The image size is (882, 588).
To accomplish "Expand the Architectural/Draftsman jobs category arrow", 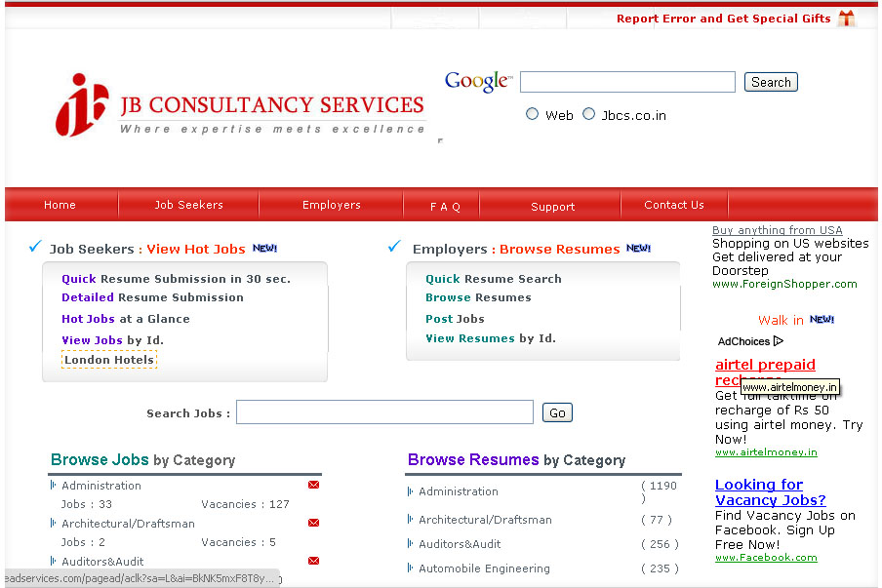I will point(53,523).
